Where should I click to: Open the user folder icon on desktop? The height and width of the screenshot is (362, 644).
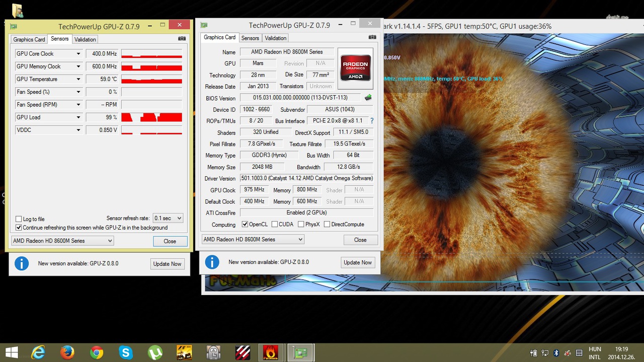[17, 10]
